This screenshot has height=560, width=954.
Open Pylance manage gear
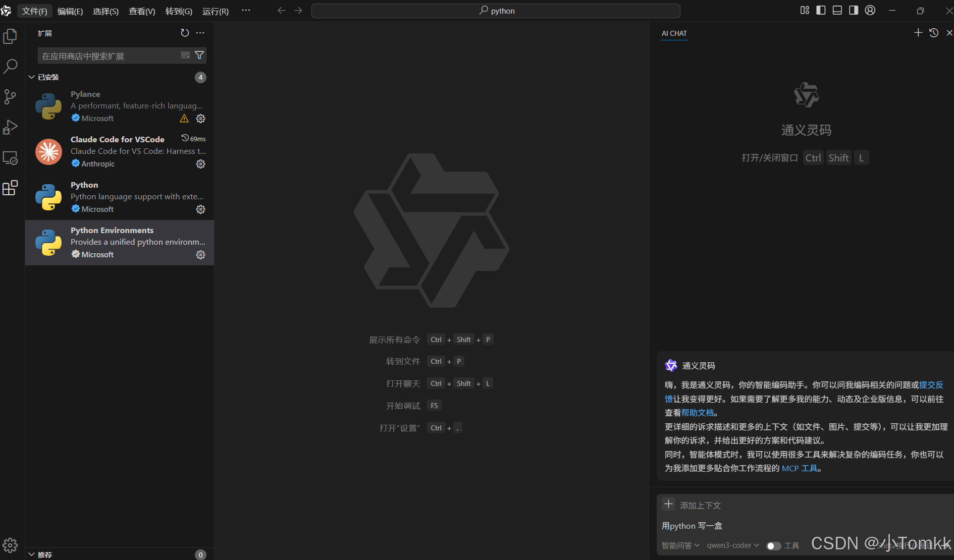pyautogui.click(x=200, y=119)
